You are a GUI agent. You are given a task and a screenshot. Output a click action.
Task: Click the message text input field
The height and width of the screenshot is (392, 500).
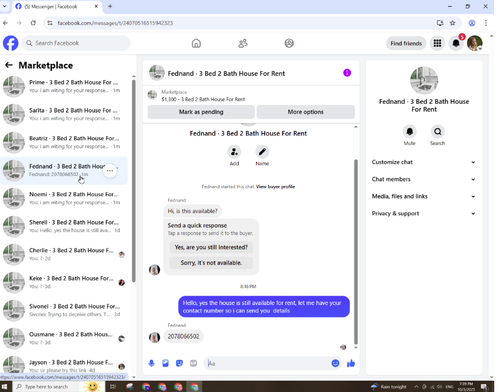click(x=268, y=363)
